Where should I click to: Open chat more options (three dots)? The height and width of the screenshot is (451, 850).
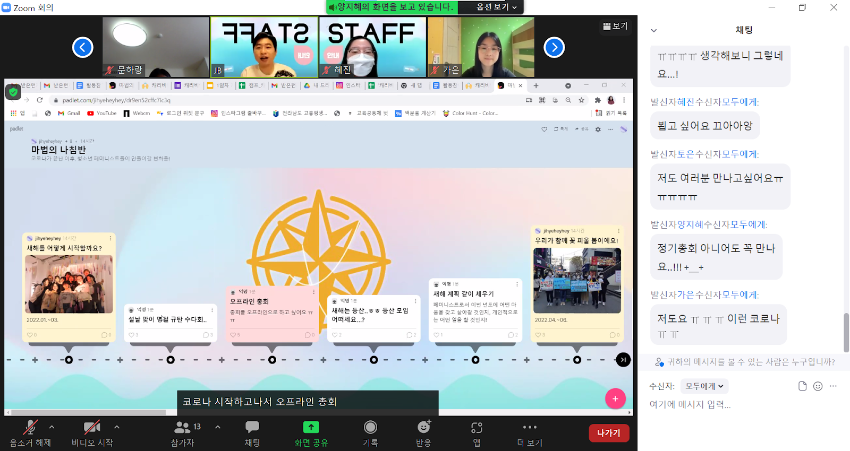tap(833, 386)
